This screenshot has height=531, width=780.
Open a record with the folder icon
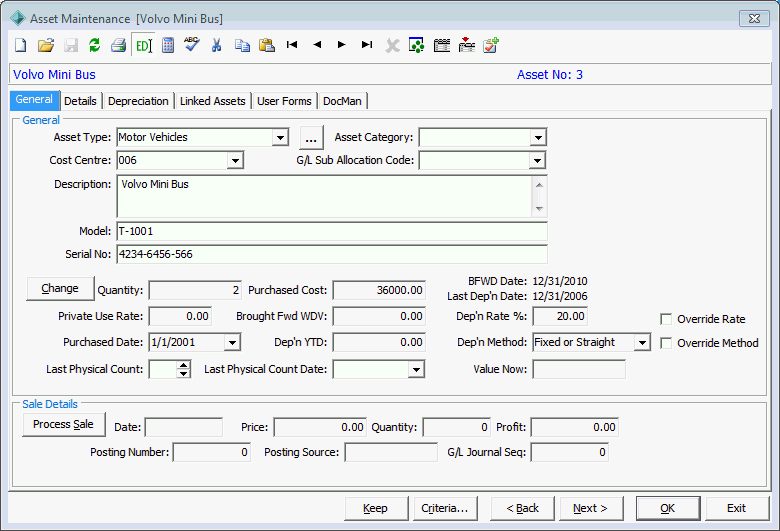point(46,45)
